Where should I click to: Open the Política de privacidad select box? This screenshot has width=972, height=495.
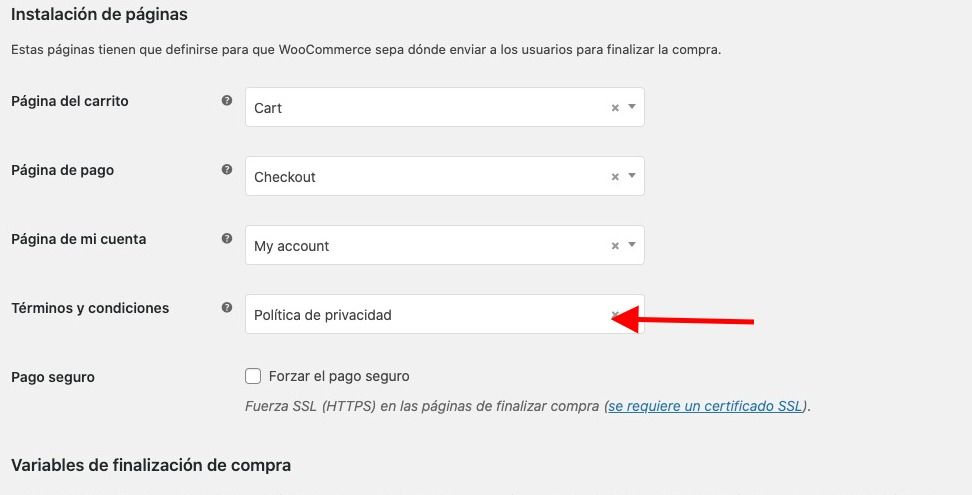tap(444, 314)
